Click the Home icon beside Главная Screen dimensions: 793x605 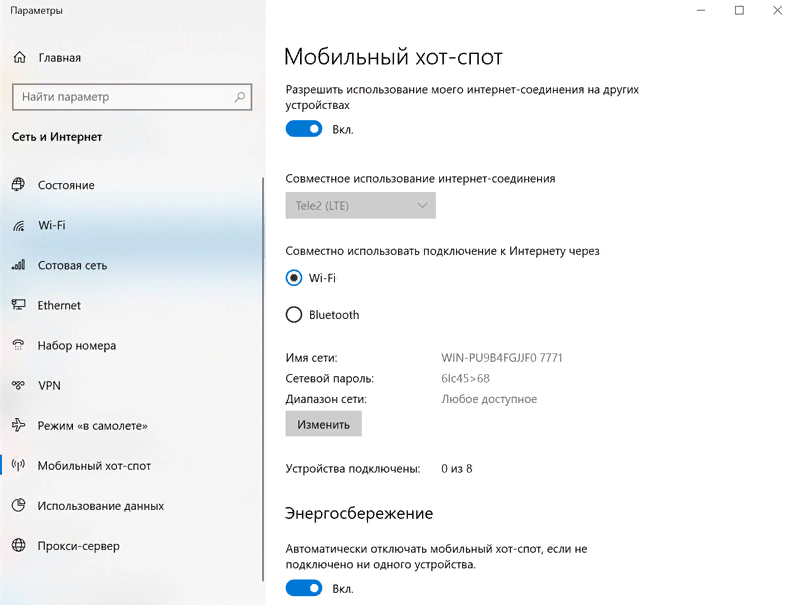pyautogui.click(x=19, y=58)
